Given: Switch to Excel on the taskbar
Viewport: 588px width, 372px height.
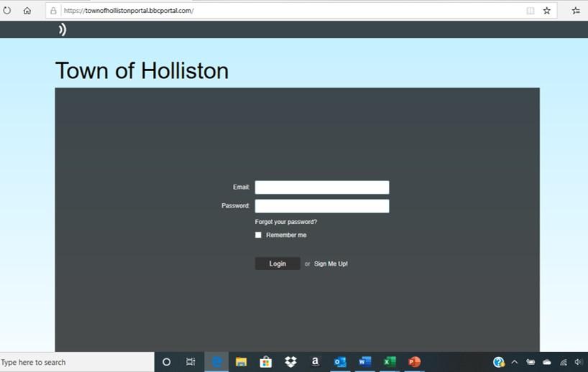Looking at the screenshot, I should point(390,362).
